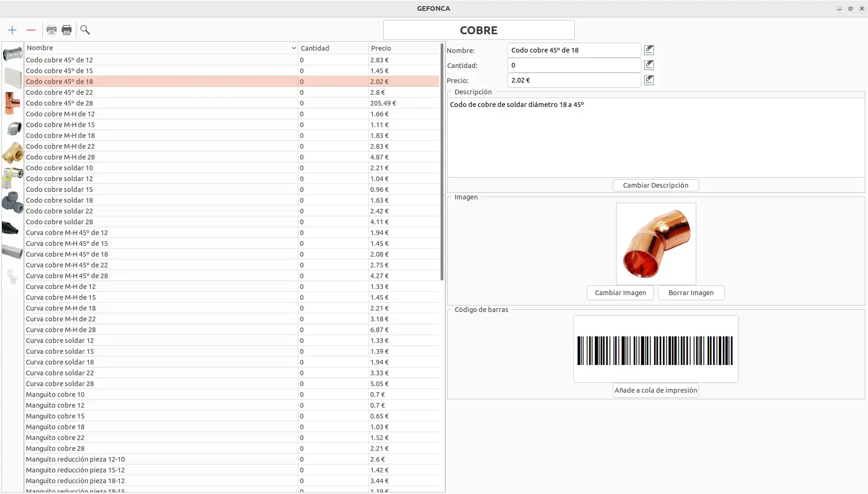Click the description text area
Viewport: 868px width, 494px height.
pos(656,137)
